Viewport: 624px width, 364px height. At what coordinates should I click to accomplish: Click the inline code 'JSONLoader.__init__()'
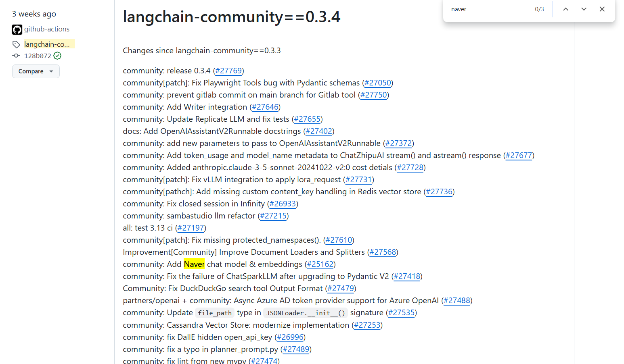click(x=306, y=313)
